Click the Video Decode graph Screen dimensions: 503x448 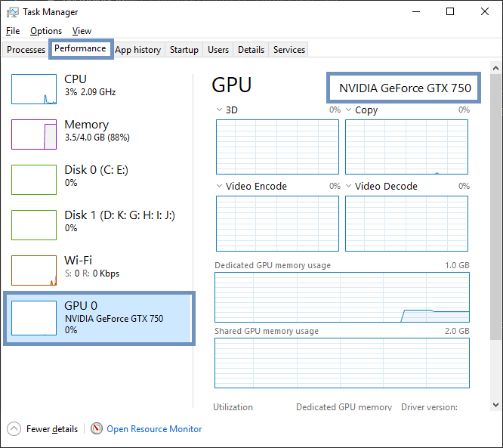coord(407,224)
